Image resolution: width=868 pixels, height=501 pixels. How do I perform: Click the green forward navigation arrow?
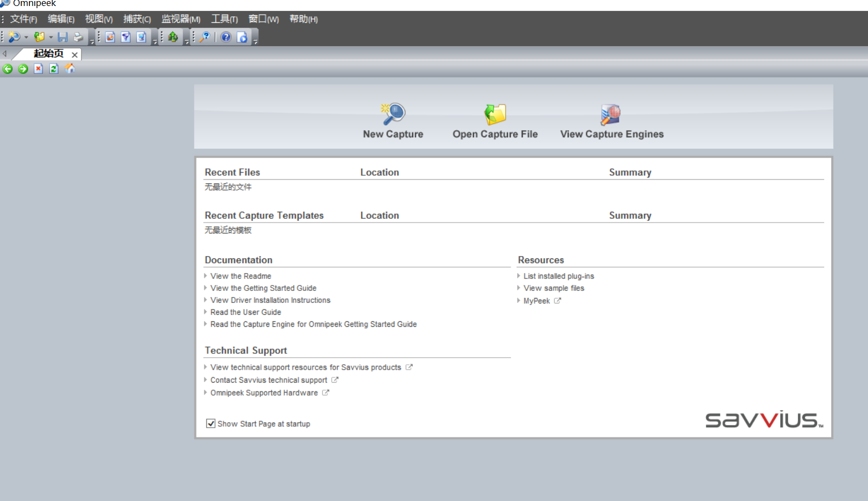23,69
